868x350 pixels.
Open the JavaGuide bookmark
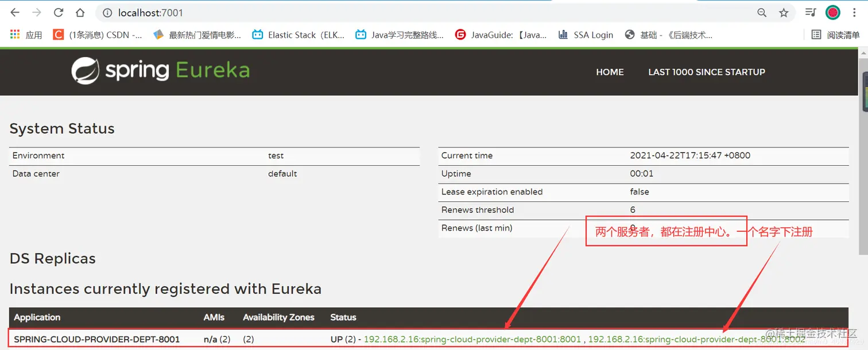501,35
